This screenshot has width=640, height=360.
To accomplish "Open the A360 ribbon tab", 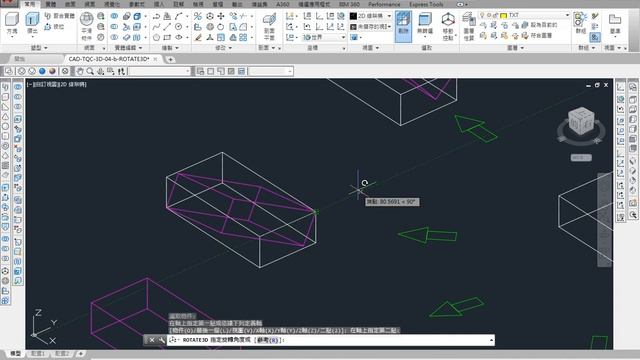I will tap(282, 4).
